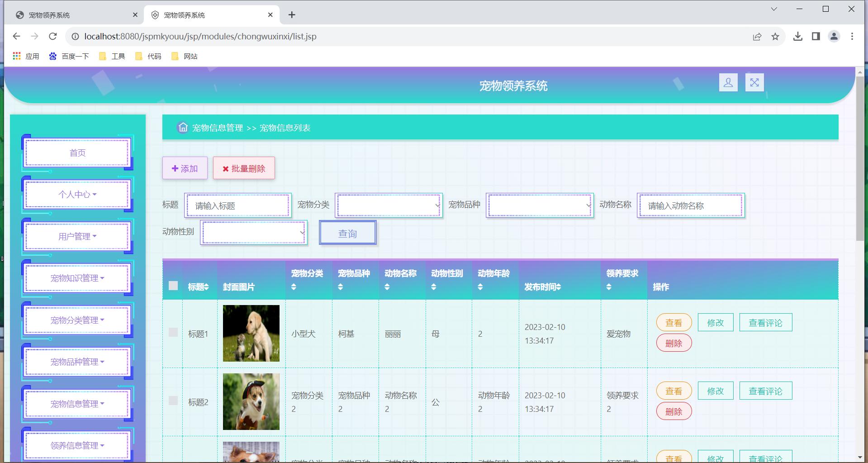Click the 添加 button

tap(185, 168)
